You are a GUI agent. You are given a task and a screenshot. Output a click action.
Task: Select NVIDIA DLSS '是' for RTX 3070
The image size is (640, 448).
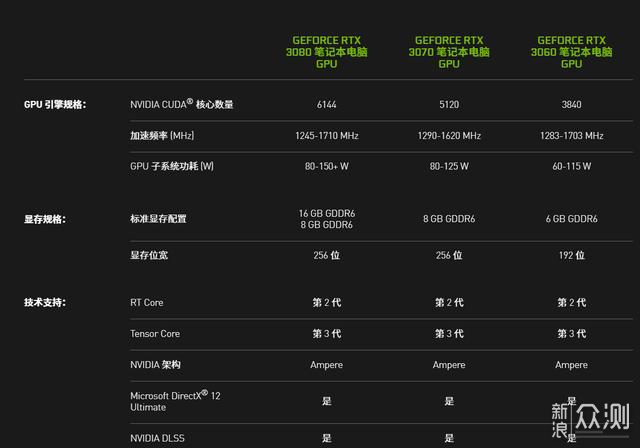[x=449, y=438]
